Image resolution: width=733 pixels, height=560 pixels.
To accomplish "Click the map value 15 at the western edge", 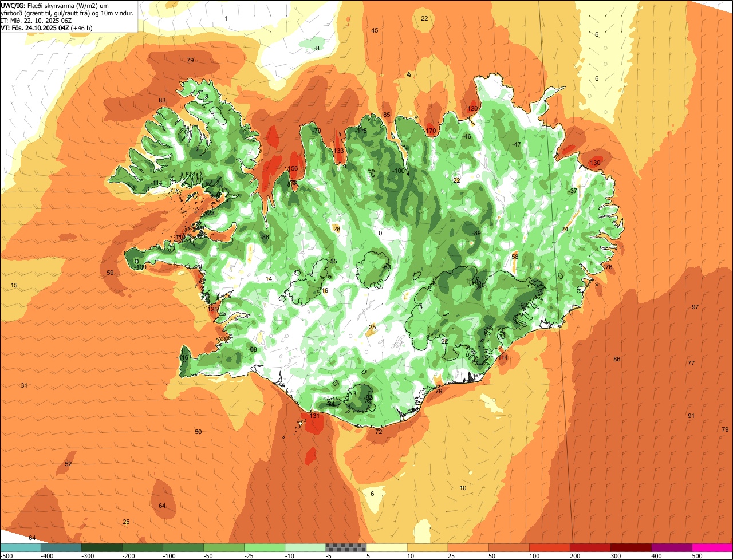I will coord(14,286).
